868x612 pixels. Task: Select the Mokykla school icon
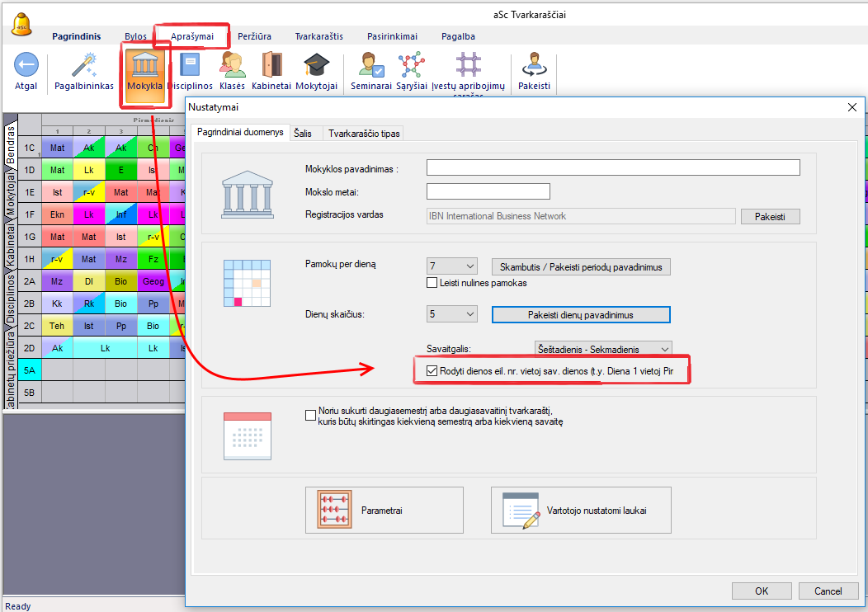[x=144, y=66]
